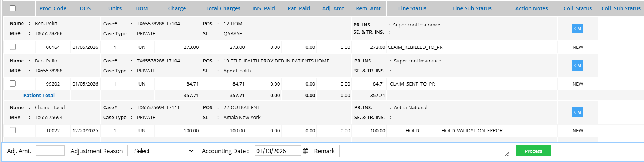Viewport: 644px width, 162px height.
Task: Click the Rem. Amt. column header
Action: (x=369, y=8)
